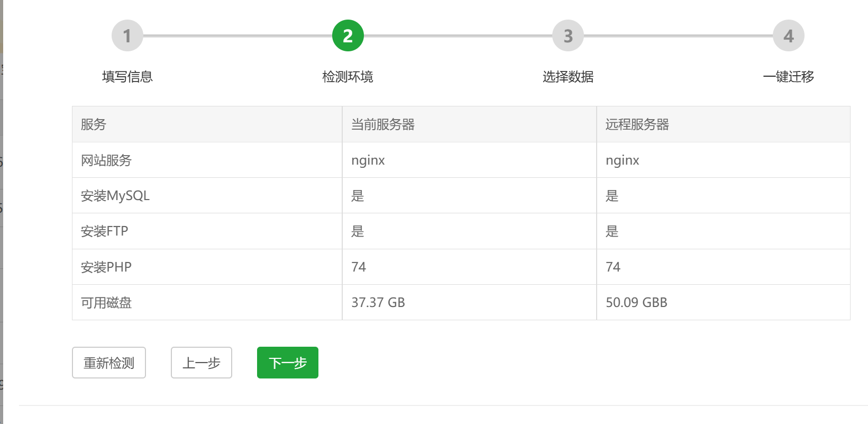Screen dimensions: 868x424
Task: Click nginx in the 远程服务器 column
Action: point(623,160)
